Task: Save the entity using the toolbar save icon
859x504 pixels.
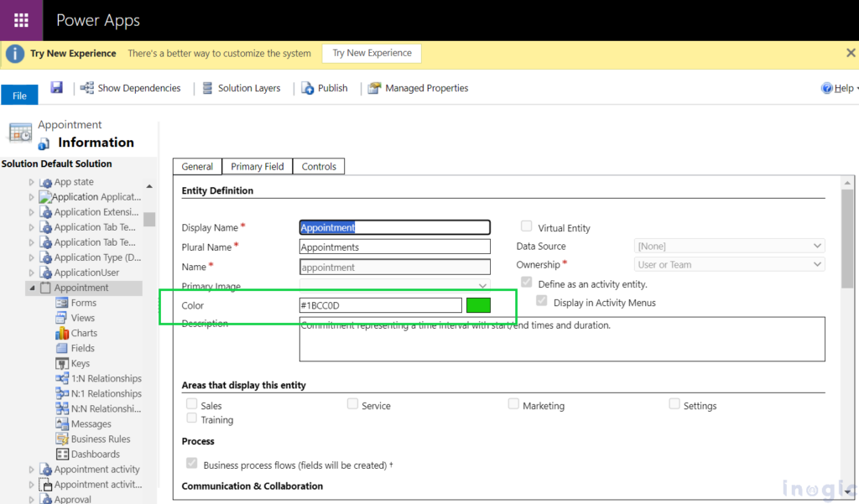Action: pyautogui.click(x=55, y=87)
